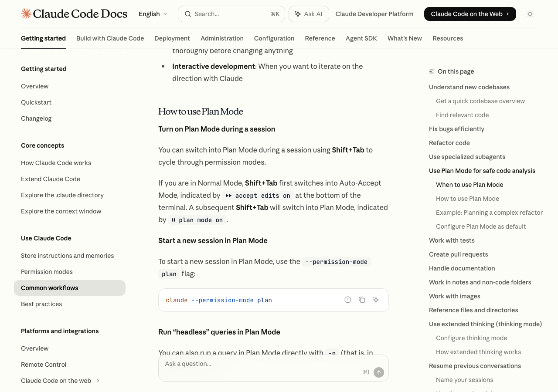This screenshot has width=558, height=392.
Task: Report incorrect code via the alert icon
Action: click(x=348, y=300)
